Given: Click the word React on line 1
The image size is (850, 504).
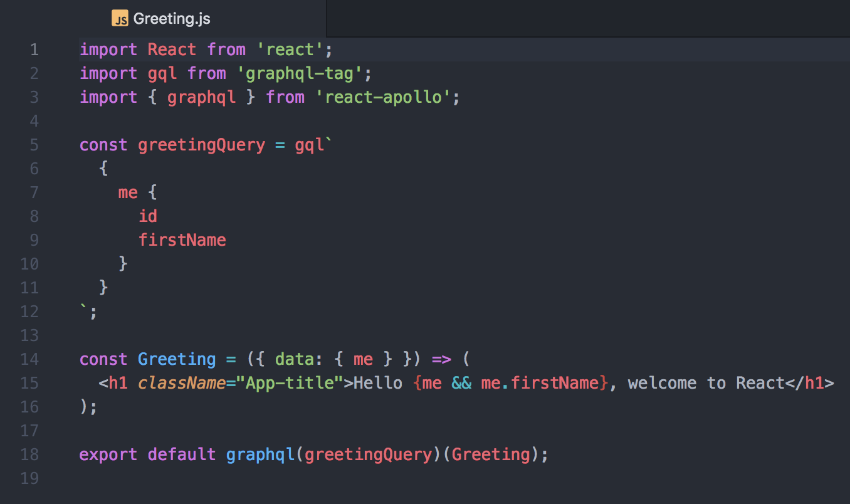Looking at the screenshot, I should [172, 50].
